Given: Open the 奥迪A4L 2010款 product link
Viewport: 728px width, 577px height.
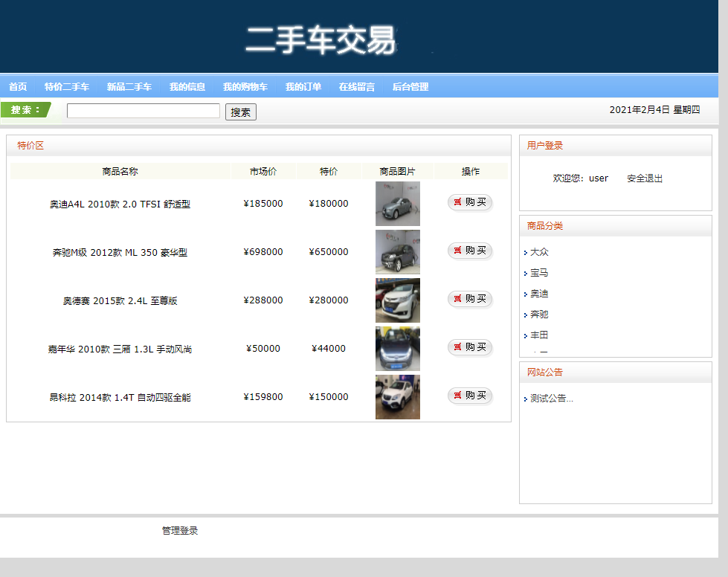Looking at the screenshot, I should [x=118, y=203].
